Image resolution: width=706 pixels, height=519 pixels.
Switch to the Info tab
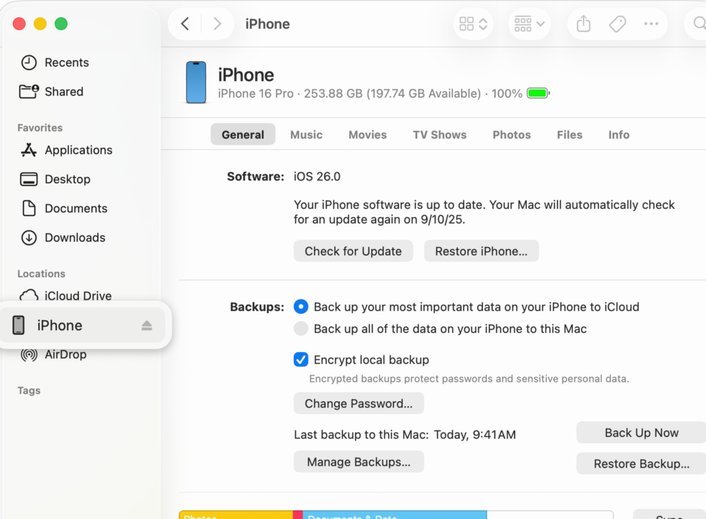click(x=619, y=135)
